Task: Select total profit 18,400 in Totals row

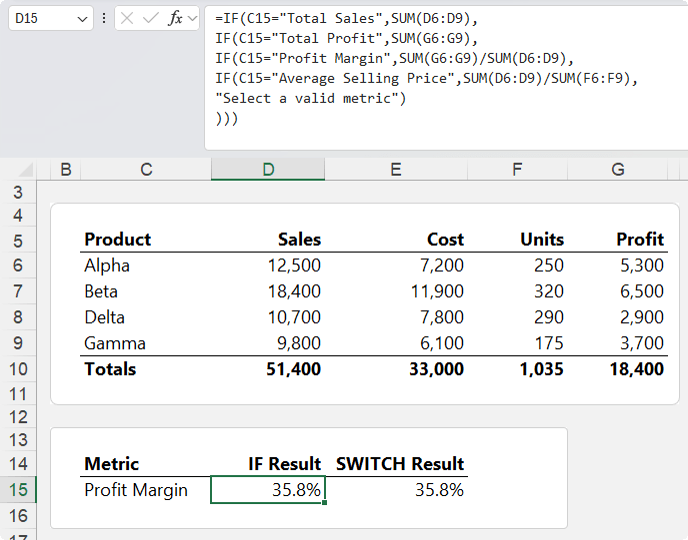Action: coord(618,369)
